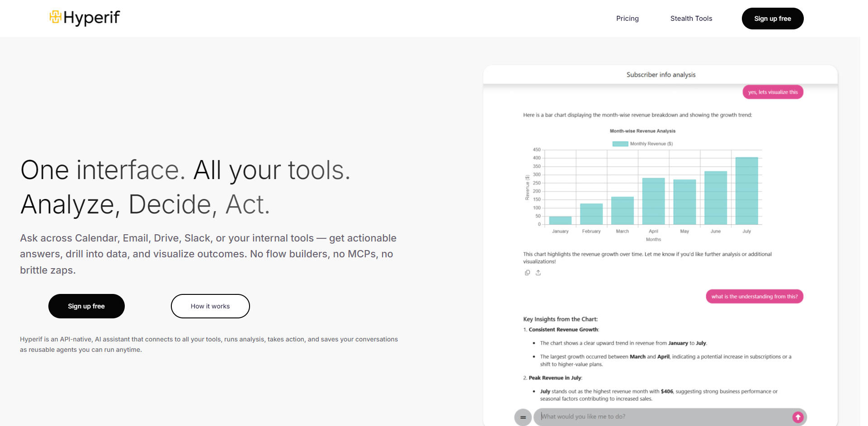Image resolution: width=868 pixels, height=426 pixels.
Task: Click the July bar in the revenue chart
Action: (x=746, y=191)
